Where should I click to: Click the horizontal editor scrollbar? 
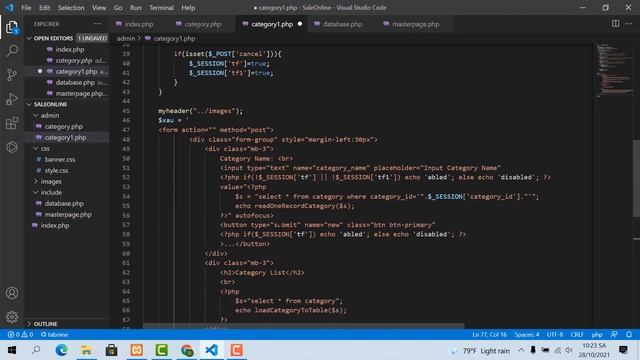304,326
